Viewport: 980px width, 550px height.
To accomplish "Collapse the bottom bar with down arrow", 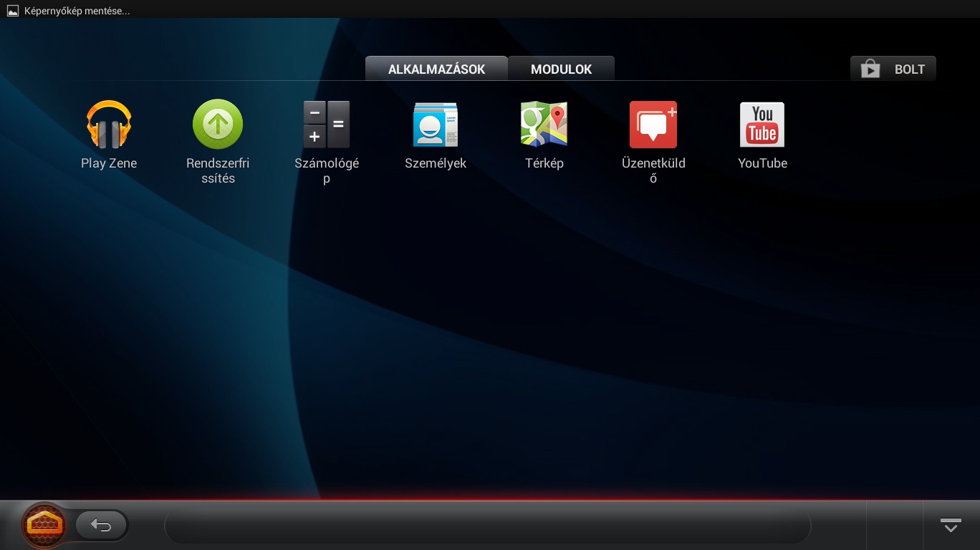I will pyautogui.click(x=951, y=525).
